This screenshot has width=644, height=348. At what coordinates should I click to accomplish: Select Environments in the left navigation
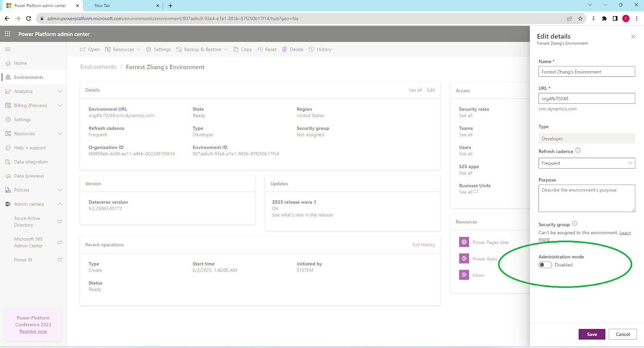pyautogui.click(x=34, y=77)
